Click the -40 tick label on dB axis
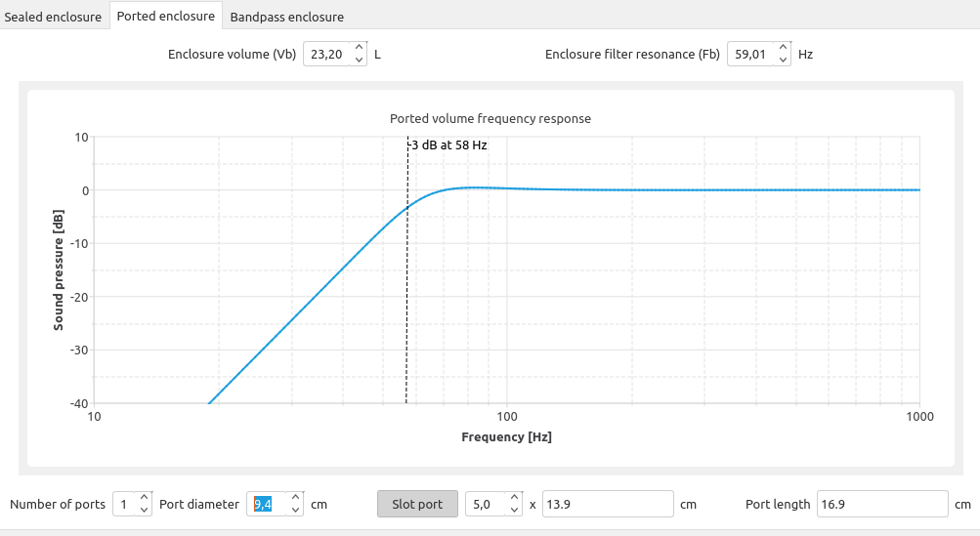The image size is (980, 536). coord(79,403)
